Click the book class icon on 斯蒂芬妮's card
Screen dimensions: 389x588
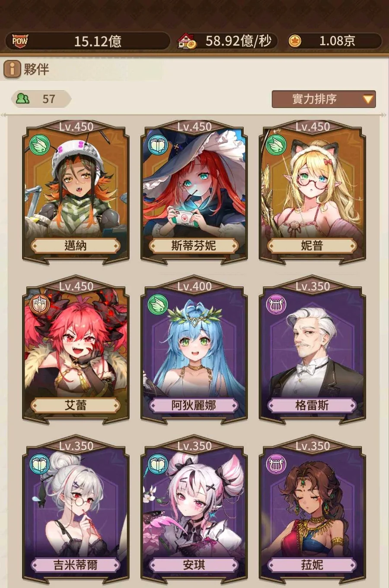pyautogui.click(x=158, y=145)
